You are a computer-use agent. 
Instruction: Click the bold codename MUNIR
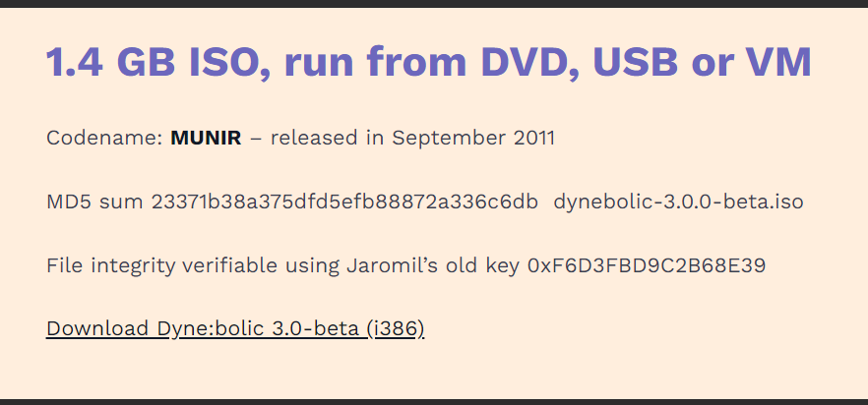click(x=206, y=138)
